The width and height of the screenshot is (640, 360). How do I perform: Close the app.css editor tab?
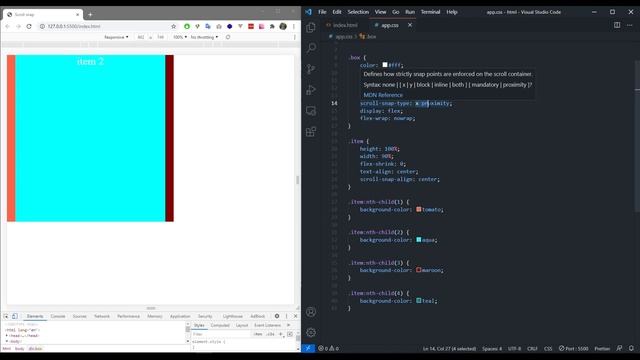click(410, 25)
